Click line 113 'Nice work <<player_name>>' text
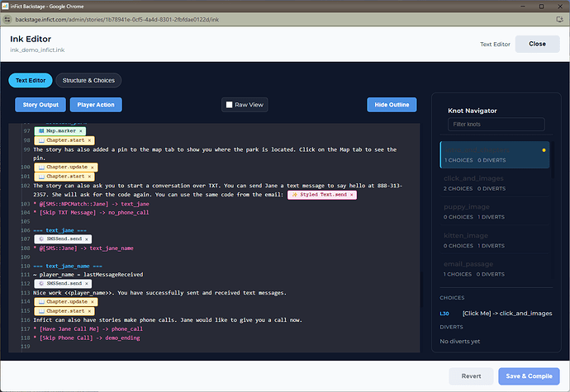The height and width of the screenshot is (392, 570). [160, 293]
